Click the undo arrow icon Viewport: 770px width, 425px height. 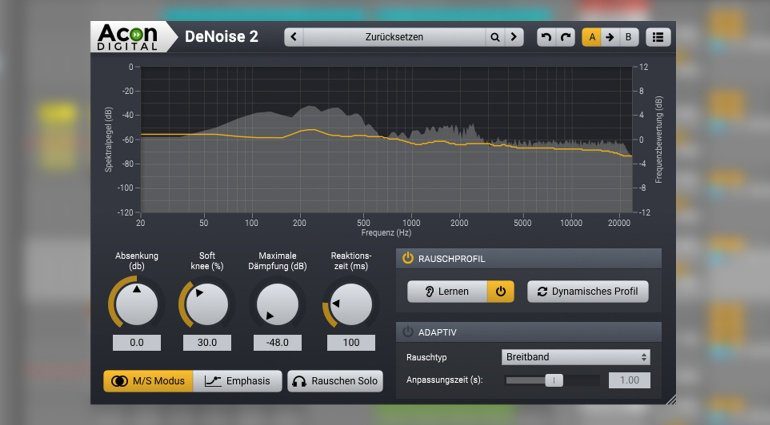click(x=545, y=37)
